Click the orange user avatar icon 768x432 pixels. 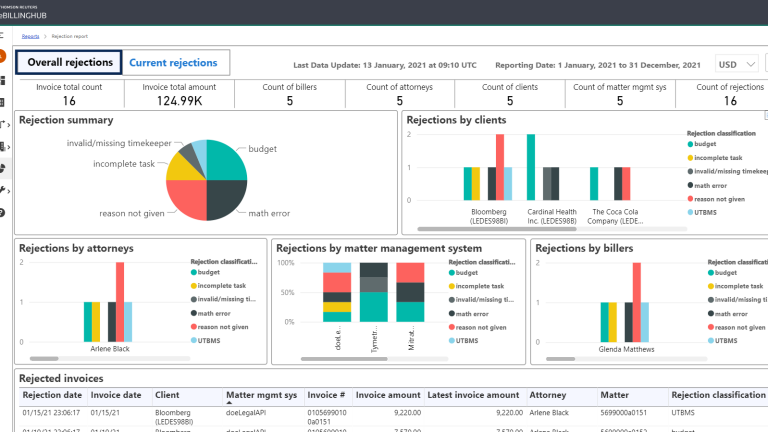tap(2, 56)
